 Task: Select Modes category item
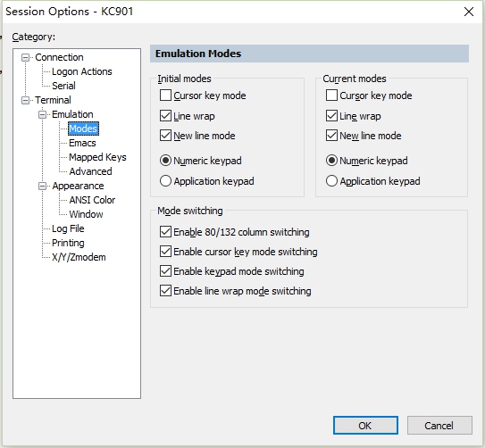click(83, 129)
